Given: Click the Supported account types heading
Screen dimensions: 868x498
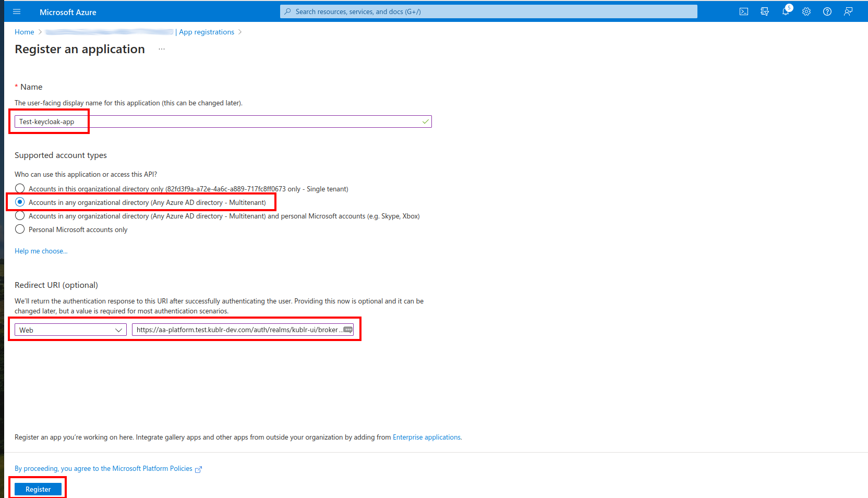Looking at the screenshot, I should coord(61,155).
